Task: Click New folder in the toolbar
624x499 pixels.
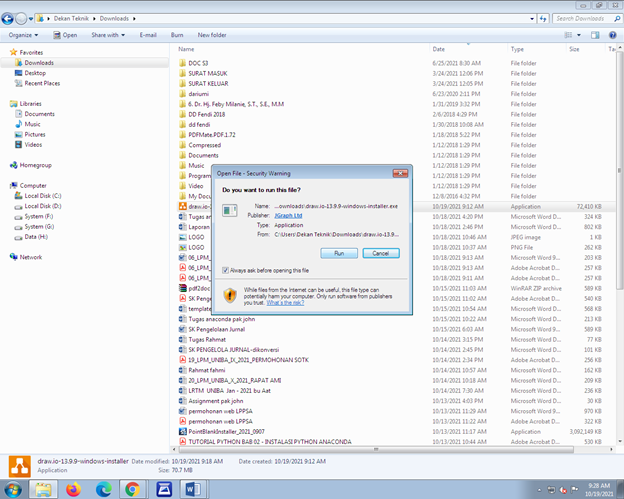Action: tap(212, 35)
